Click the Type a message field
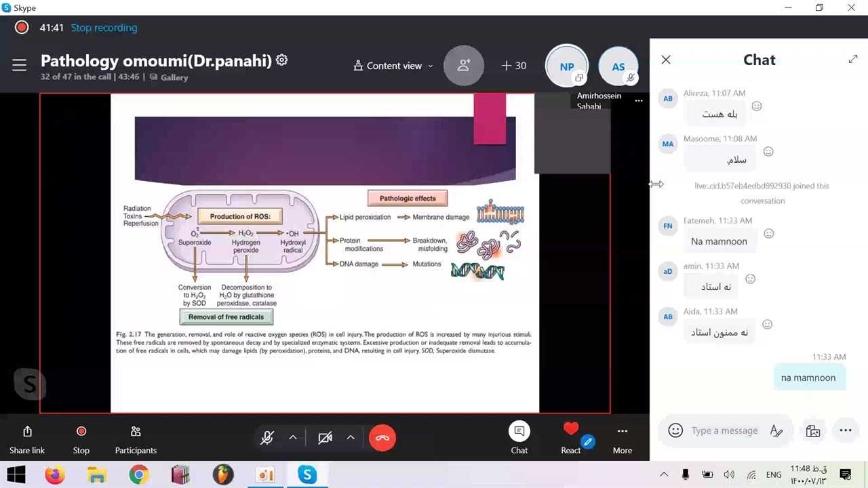The image size is (868, 488). click(x=724, y=430)
